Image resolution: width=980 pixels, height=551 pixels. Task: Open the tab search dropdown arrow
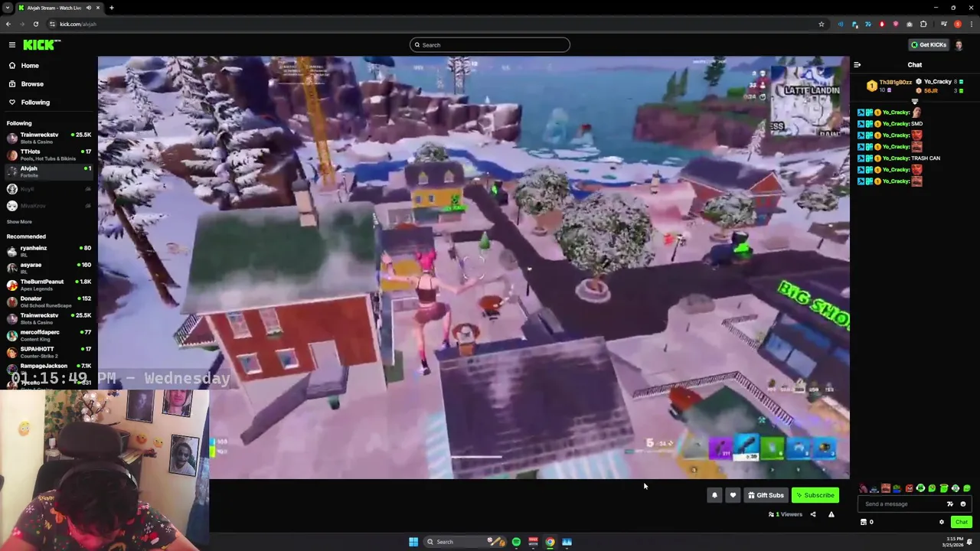coord(8,8)
